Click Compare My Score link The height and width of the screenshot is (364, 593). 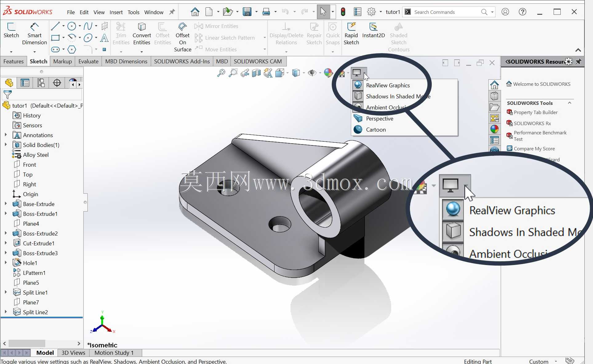534,148
